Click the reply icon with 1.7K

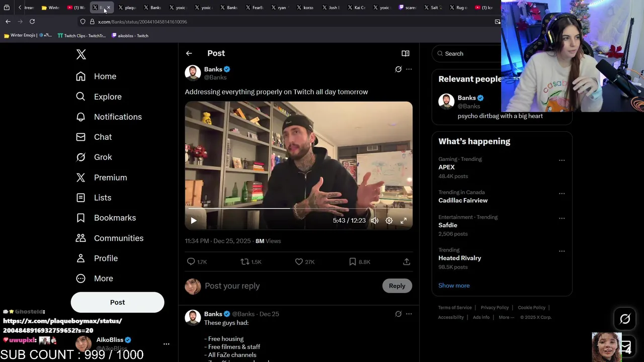click(197, 261)
